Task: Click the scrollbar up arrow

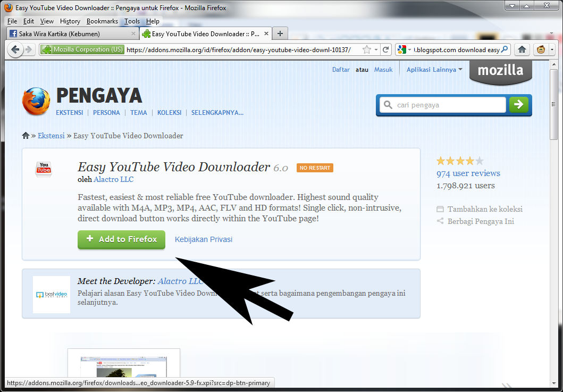Action: click(x=553, y=65)
